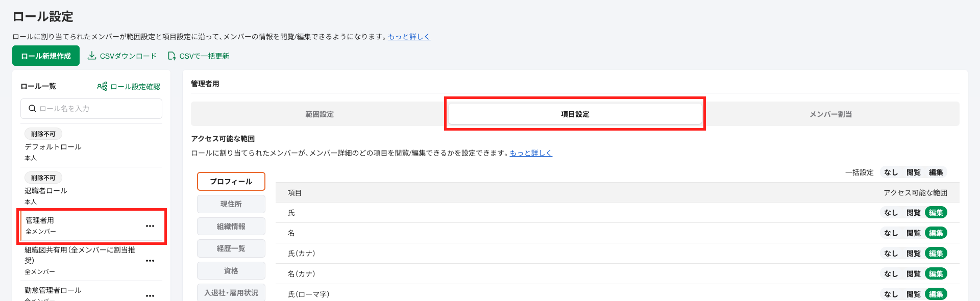Viewport: 980px width, 301px height.
Task: Set bulk setting to 編集
Action: [936, 172]
